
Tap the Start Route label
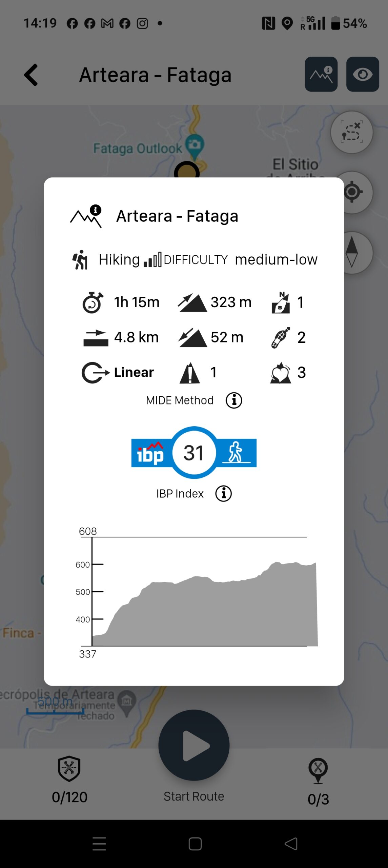194,796
